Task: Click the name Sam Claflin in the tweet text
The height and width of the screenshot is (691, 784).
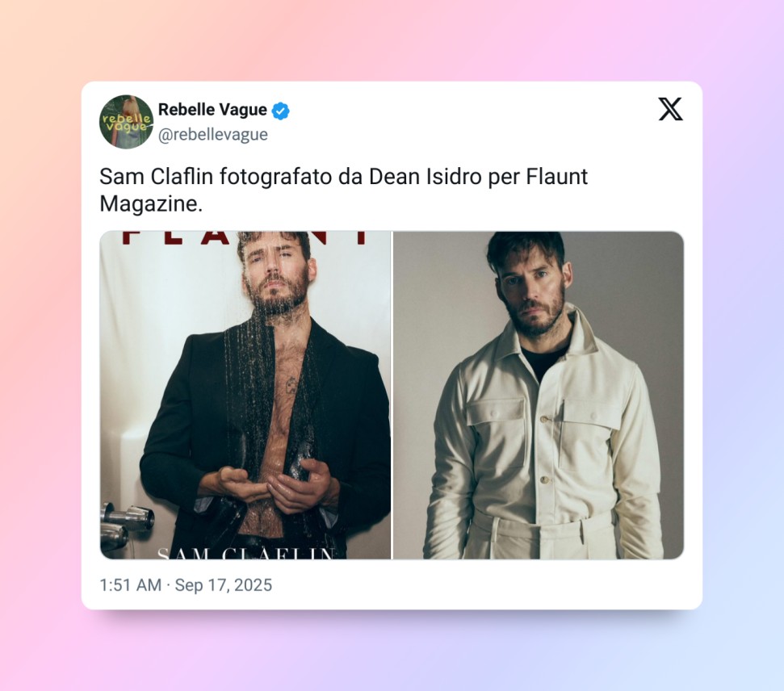Action: tap(156, 177)
